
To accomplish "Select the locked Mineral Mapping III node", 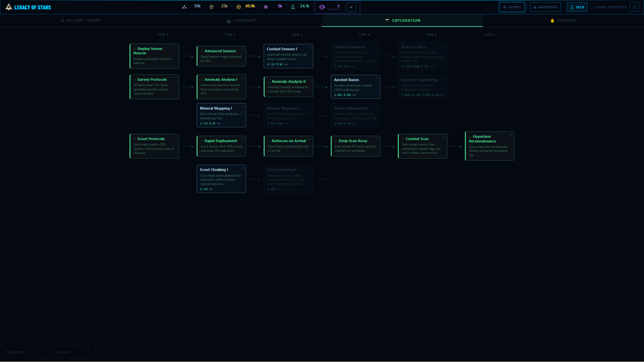I will coord(356,115).
